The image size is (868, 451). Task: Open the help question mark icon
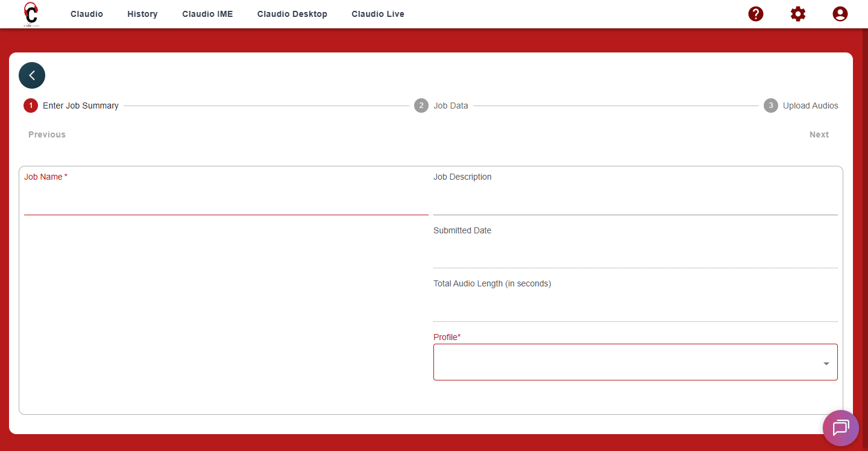coord(756,14)
